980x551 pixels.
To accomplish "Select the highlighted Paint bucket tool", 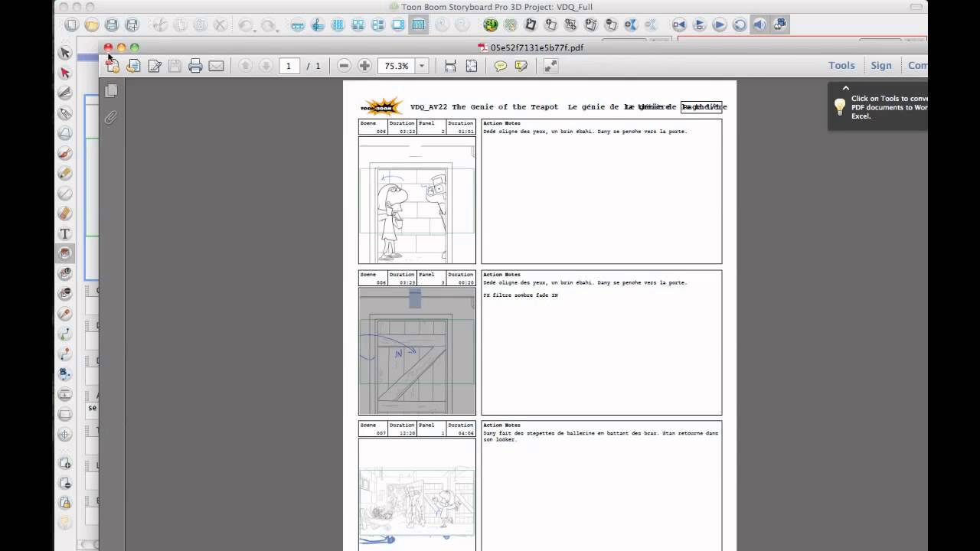I will pyautogui.click(x=65, y=253).
